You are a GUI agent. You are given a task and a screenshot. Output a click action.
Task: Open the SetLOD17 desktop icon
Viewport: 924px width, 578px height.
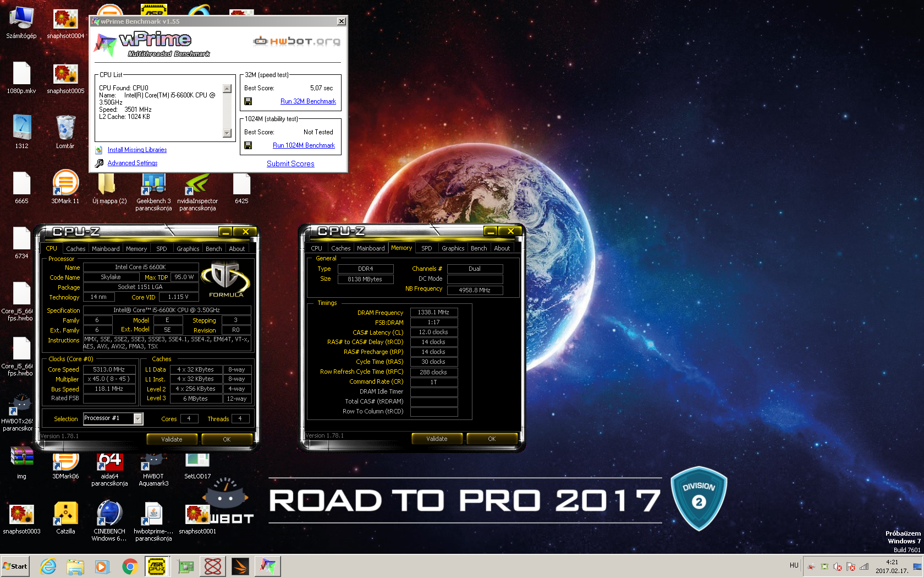click(x=197, y=466)
